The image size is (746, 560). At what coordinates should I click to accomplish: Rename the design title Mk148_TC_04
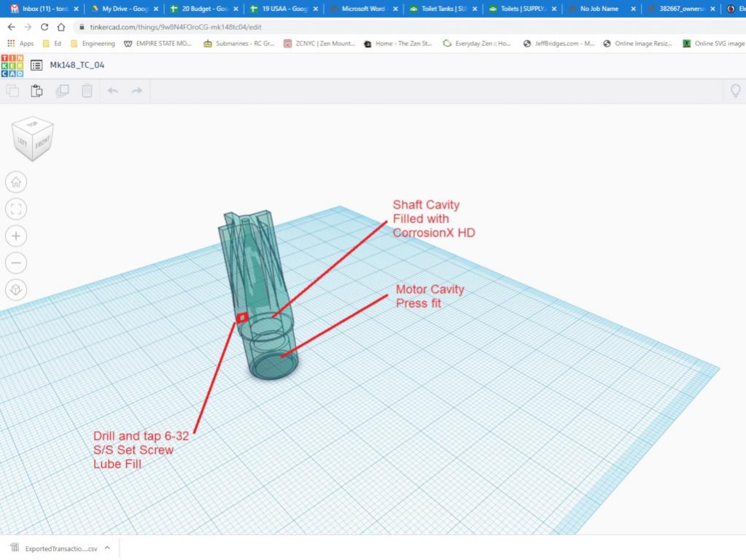pos(77,65)
